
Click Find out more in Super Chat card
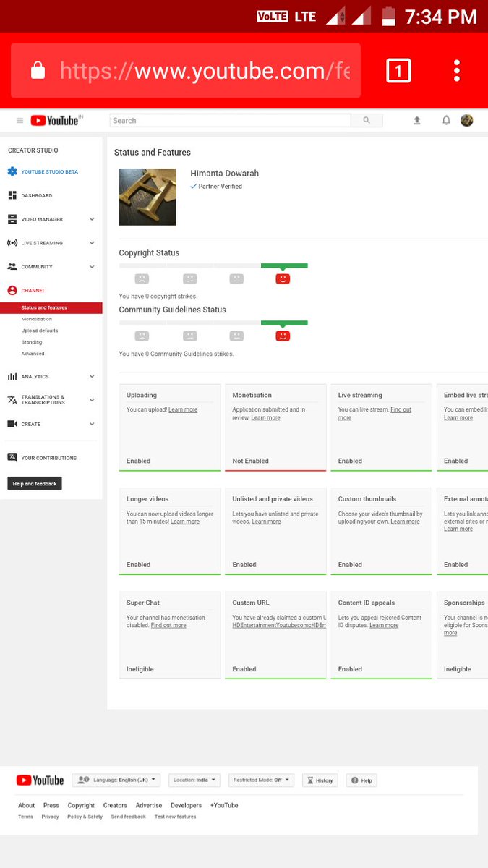pyautogui.click(x=168, y=625)
